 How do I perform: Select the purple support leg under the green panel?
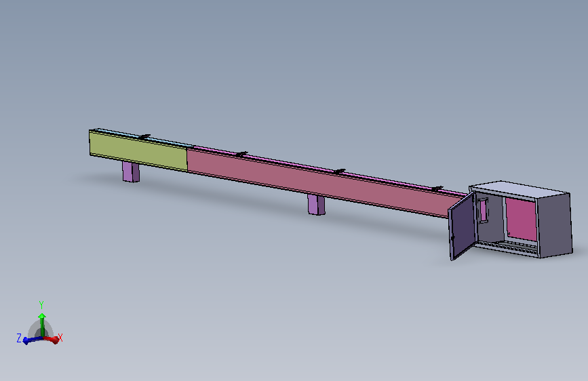(x=131, y=172)
